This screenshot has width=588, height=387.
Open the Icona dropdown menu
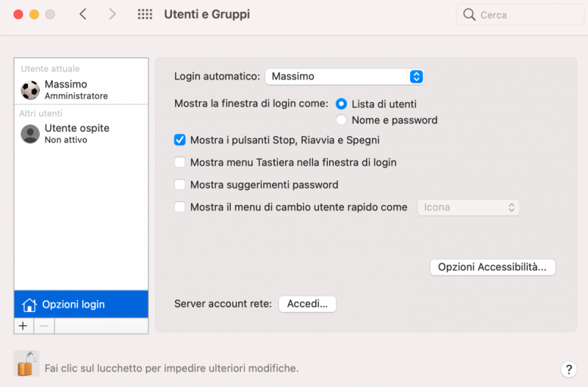pyautogui.click(x=468, y=207)
